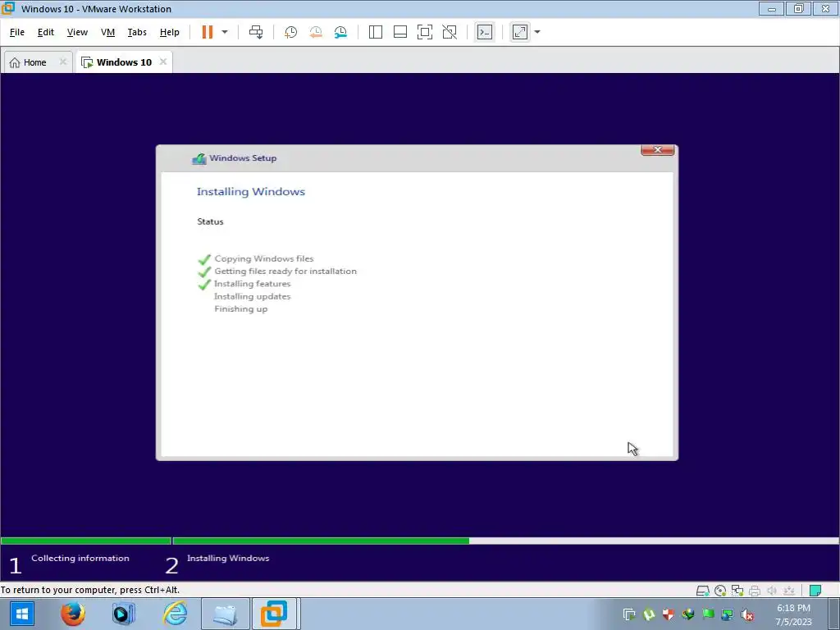Click the 'Installing Windows' heading
The height and width of the screenshot is (630, 840).
[251, 192]
